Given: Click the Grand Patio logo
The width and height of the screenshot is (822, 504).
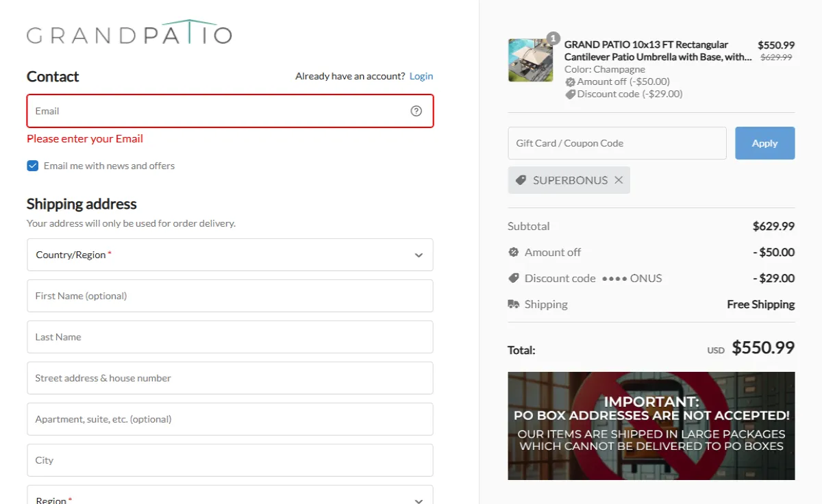Looking at the screenshot, I should [x=129, y=32].
